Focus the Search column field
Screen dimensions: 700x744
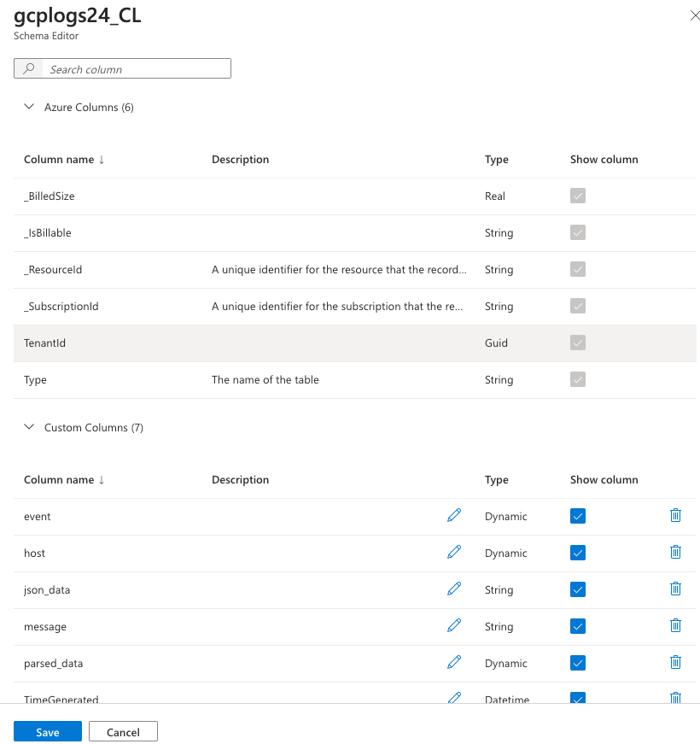point(122,68)
